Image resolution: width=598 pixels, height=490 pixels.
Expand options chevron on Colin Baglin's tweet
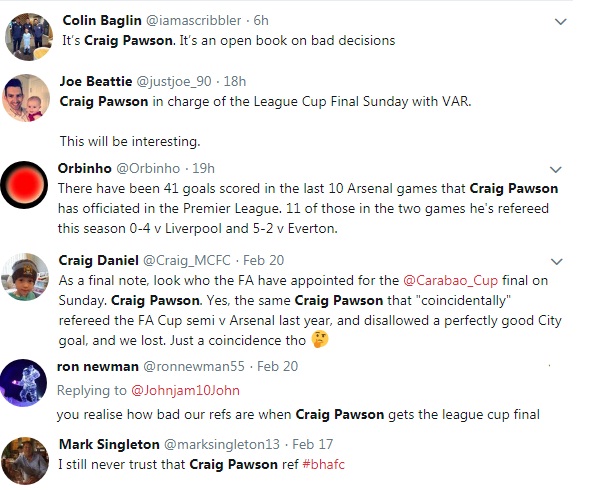click(560, 22)
